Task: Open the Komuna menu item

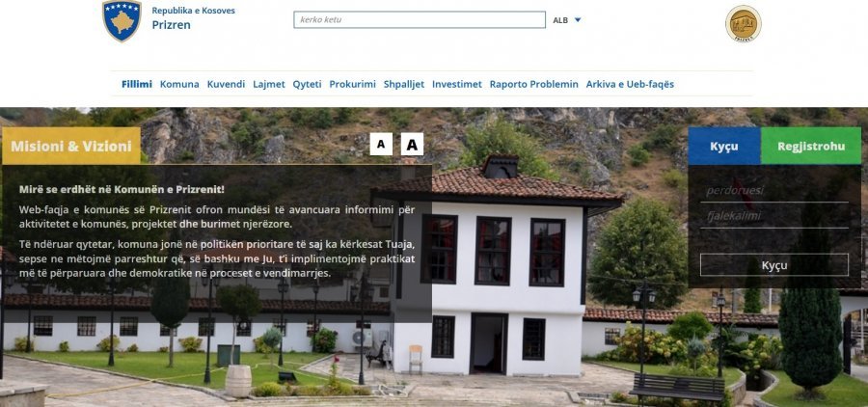Action: (179, 84)
